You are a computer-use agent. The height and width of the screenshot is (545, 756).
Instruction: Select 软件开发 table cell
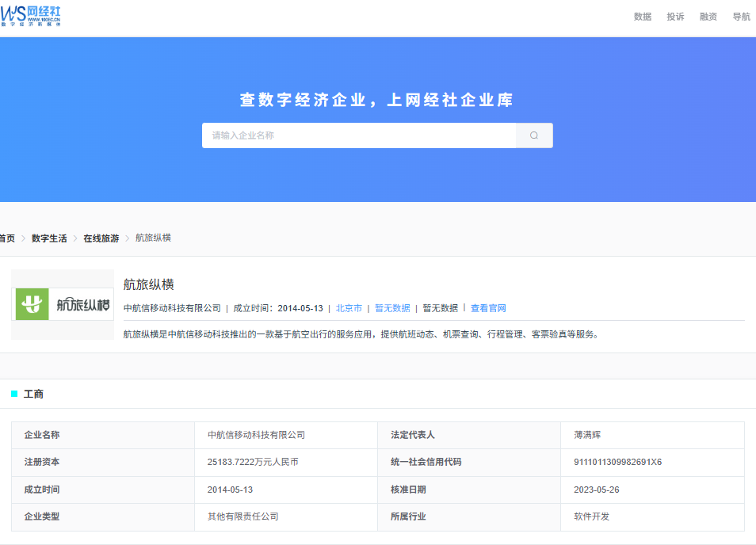click(652, 517)
